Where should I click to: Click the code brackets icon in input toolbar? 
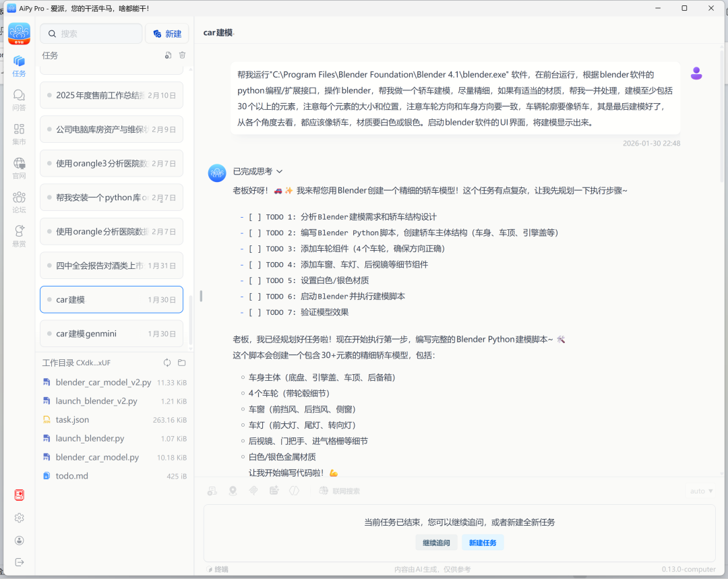(x=295, y=491)
